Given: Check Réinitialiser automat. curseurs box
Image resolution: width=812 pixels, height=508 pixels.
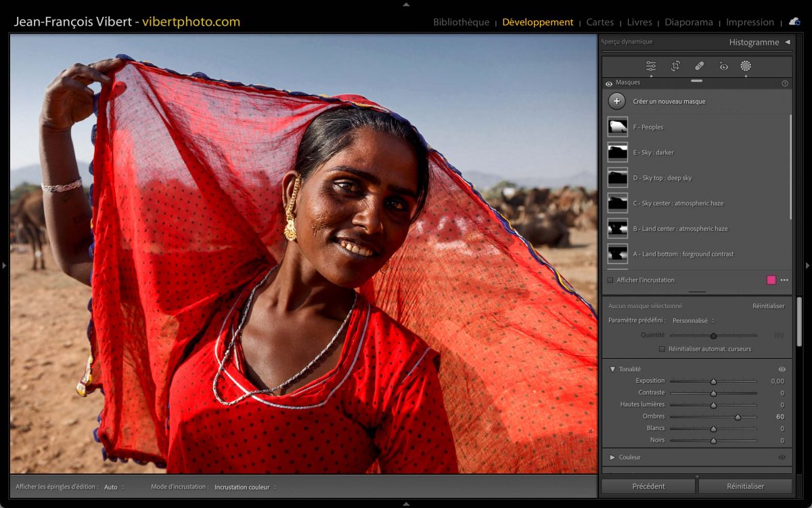Looking at the screenshot, I should (x=662, y=349).
